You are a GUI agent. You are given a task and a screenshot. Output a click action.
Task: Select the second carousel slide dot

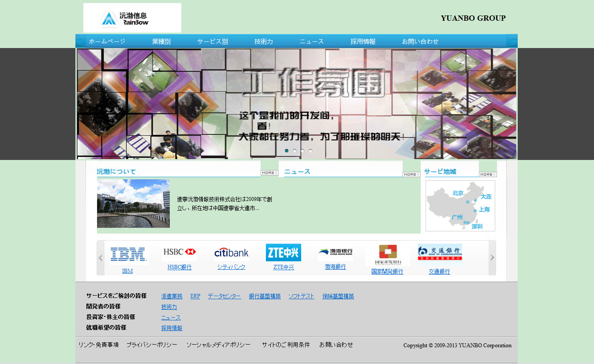(295, 151)
